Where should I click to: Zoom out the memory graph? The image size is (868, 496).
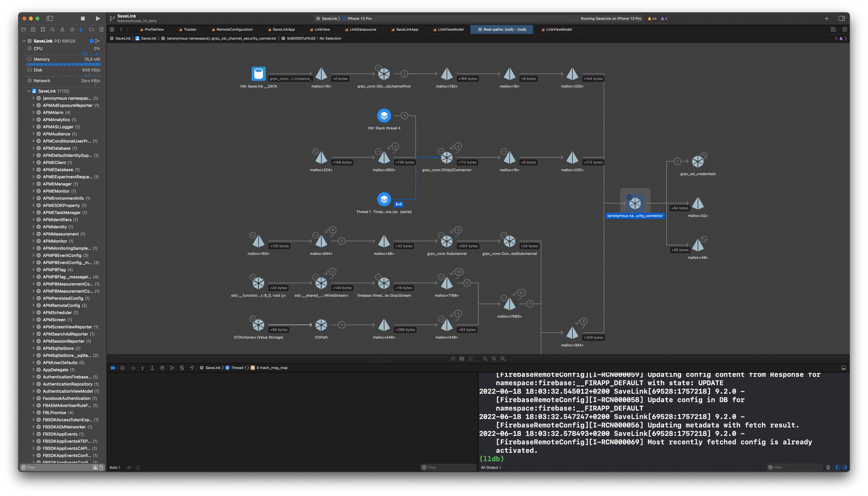click(485, 359)
